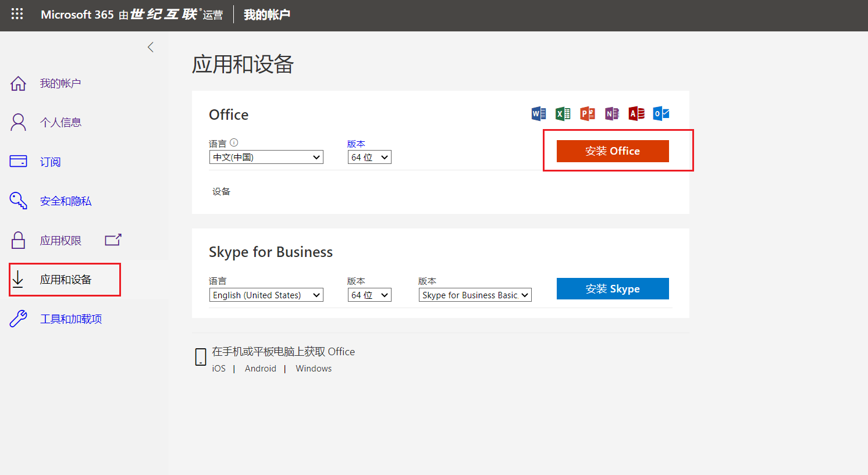Select 应用和设备 in the sidebar
The width and height of the screenshot is (868, 475).
(66, 280)
